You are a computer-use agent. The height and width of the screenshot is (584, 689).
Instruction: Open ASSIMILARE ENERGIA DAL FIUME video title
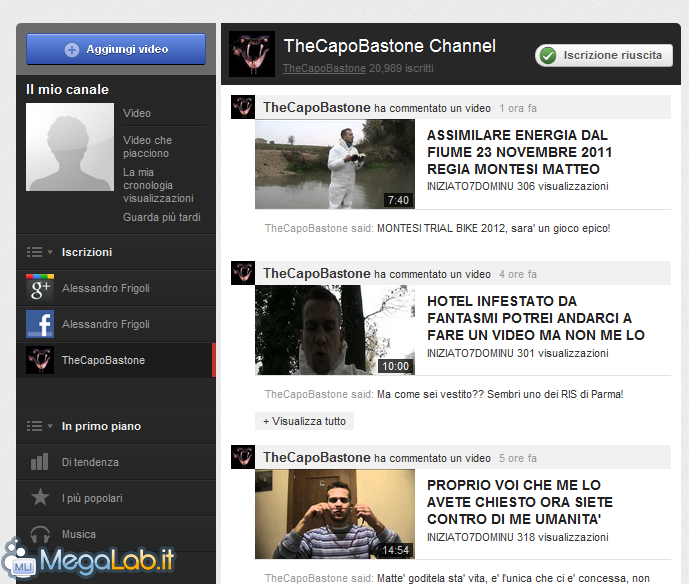click(519, 152)
